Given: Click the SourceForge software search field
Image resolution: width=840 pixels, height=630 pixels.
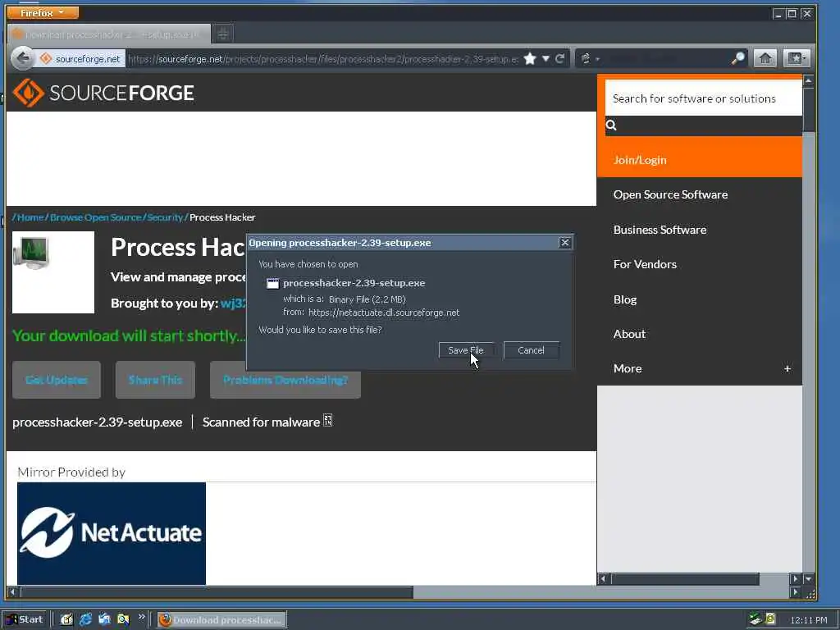Looking at the screenshot, I should click(703, 98).
